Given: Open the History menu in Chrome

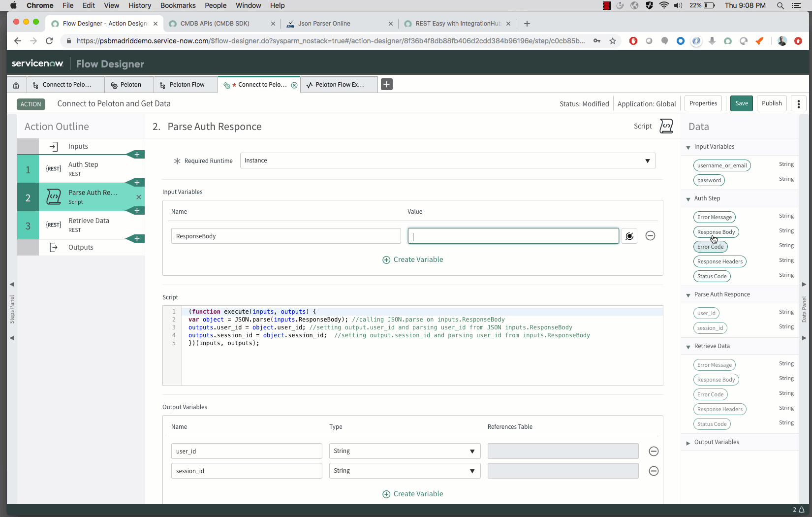Looking at the screenshot, I should [x=140, y=5].
